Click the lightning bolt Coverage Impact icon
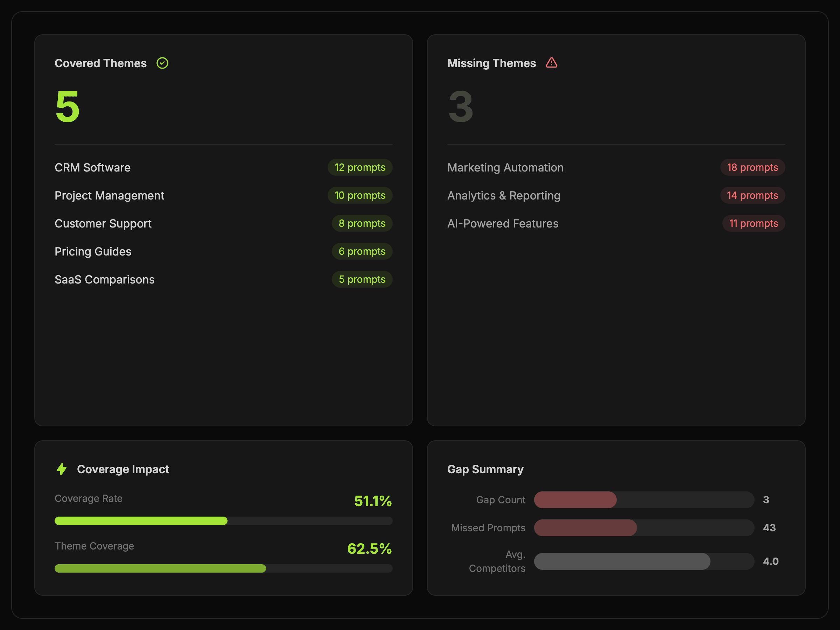Screen dimensions: 840x630 click(x=62, y=469)
